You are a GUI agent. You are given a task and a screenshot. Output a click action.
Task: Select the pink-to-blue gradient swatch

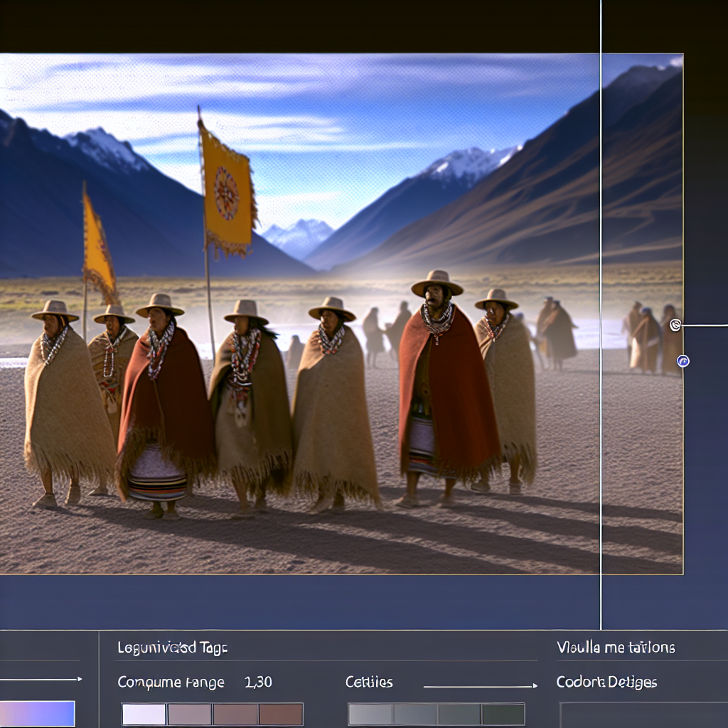pos(37,714)
